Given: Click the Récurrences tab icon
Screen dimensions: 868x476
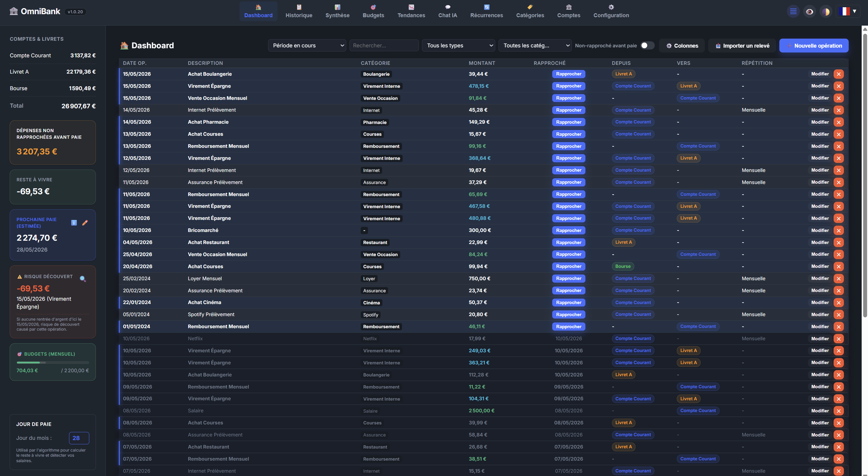Looking at the screenshot, I should (x=486, y=7).
